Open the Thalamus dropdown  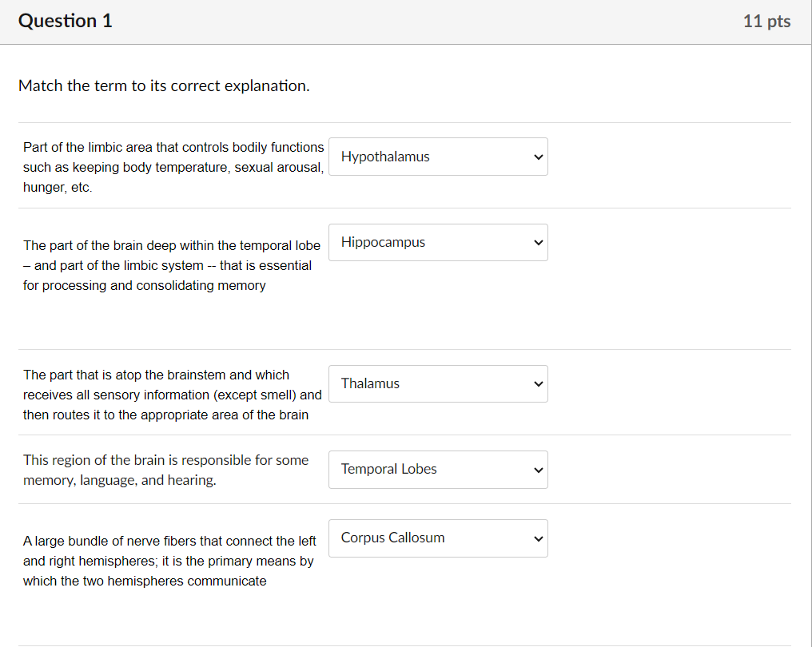(438, 383)
